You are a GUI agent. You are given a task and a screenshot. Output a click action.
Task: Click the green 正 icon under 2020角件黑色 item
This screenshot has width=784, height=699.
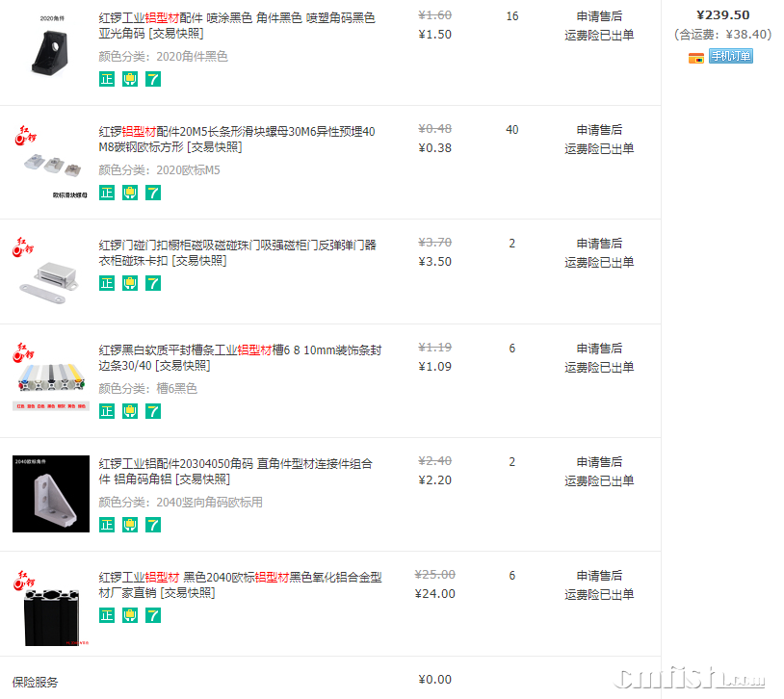tap(107, 79)
